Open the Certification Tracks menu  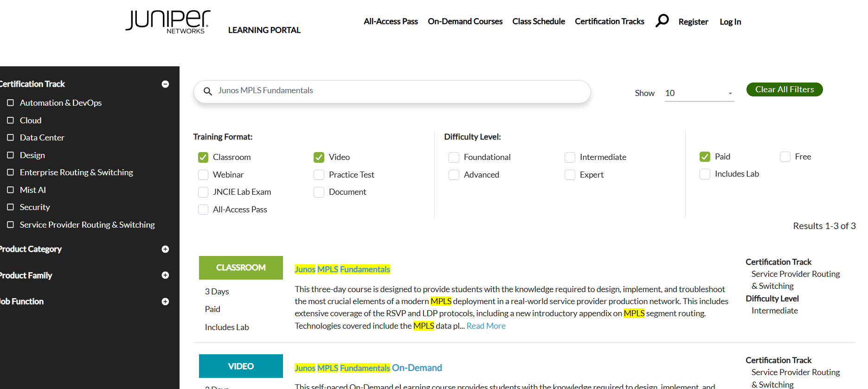pos(610,21)
